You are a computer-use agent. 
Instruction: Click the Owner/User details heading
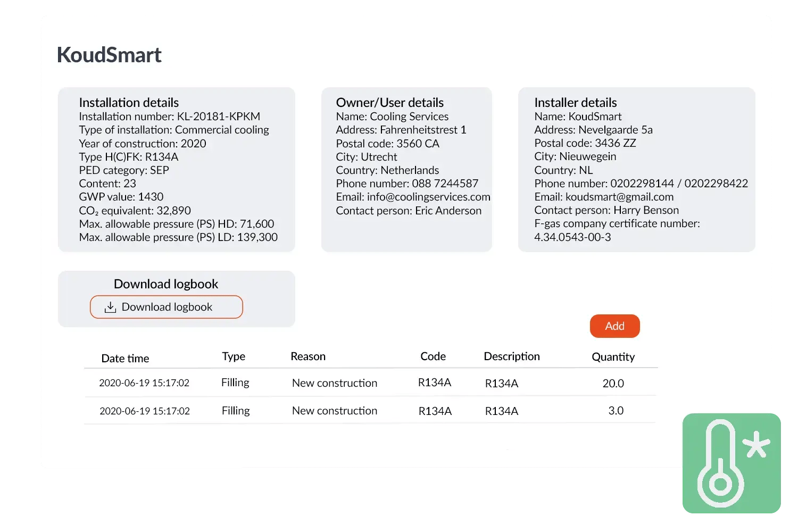(389, 103)
